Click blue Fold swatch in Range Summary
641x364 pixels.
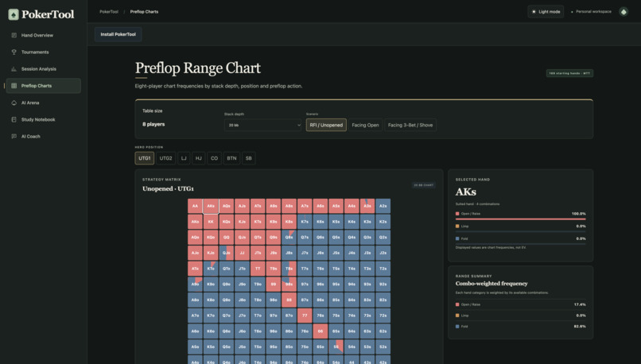click(x=457, y=327)
